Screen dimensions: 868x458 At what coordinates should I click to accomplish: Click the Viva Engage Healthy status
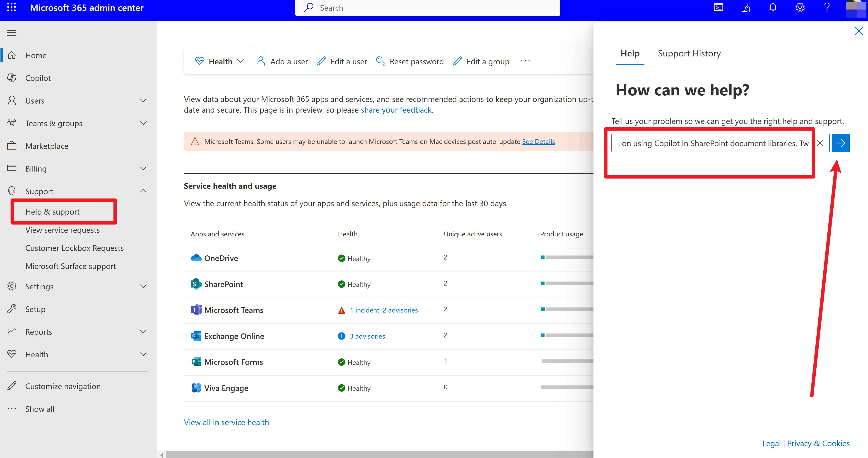pyautogui.click(x=354, y=388)
